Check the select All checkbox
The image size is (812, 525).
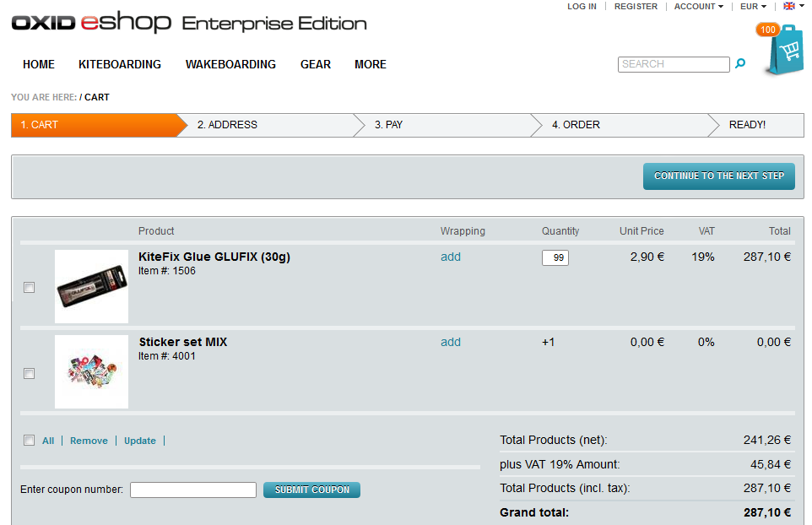(30, 440)
